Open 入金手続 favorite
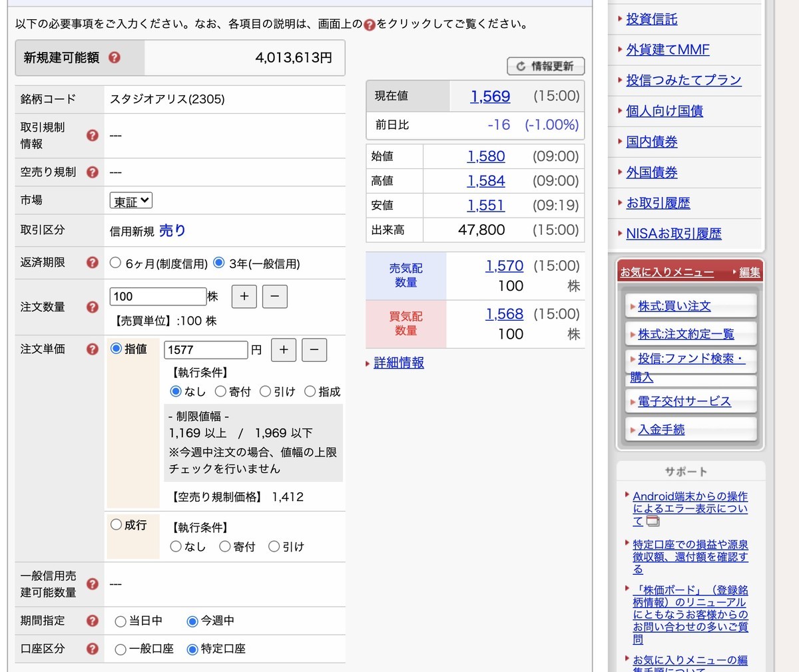This screenshot has width=799, height=672. point(661,430)
